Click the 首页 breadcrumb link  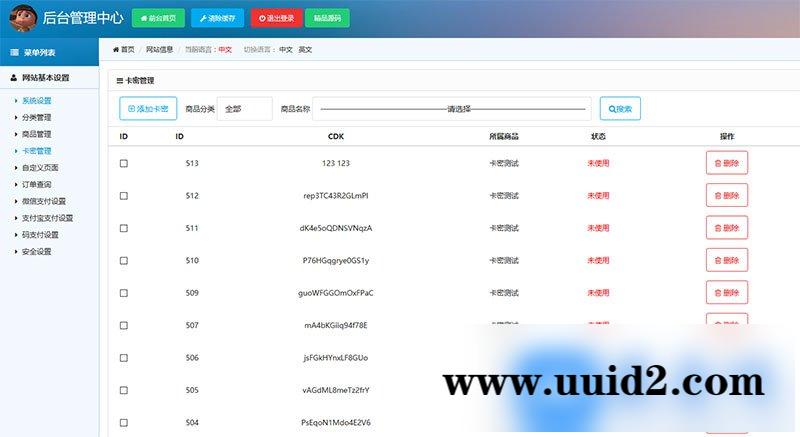point(124,49)
